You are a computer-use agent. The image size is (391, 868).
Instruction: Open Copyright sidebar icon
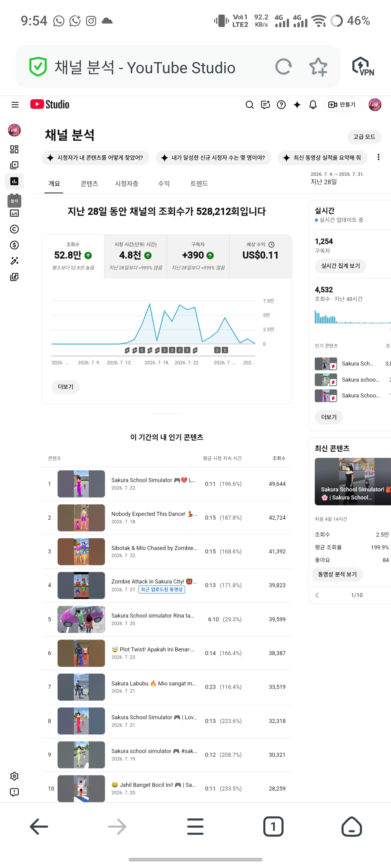tap(14, 229)
